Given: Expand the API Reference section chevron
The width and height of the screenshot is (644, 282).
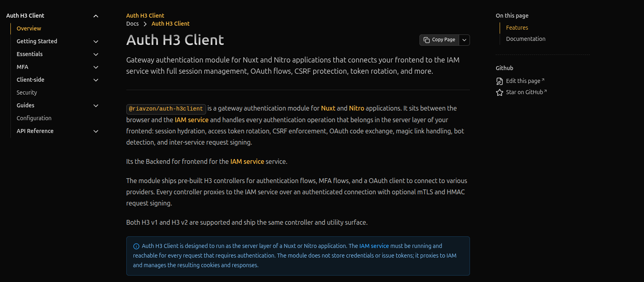Looking at the screenshot, I should point(96,131).
